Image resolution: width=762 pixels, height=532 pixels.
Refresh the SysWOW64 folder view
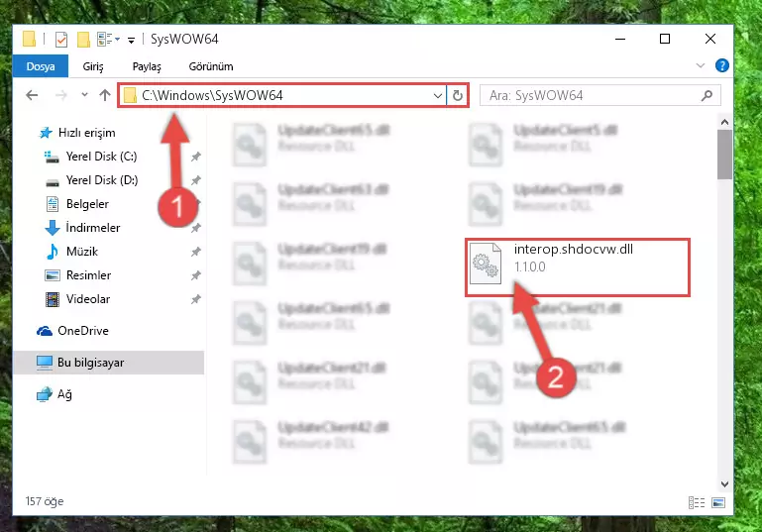point(457,95)
